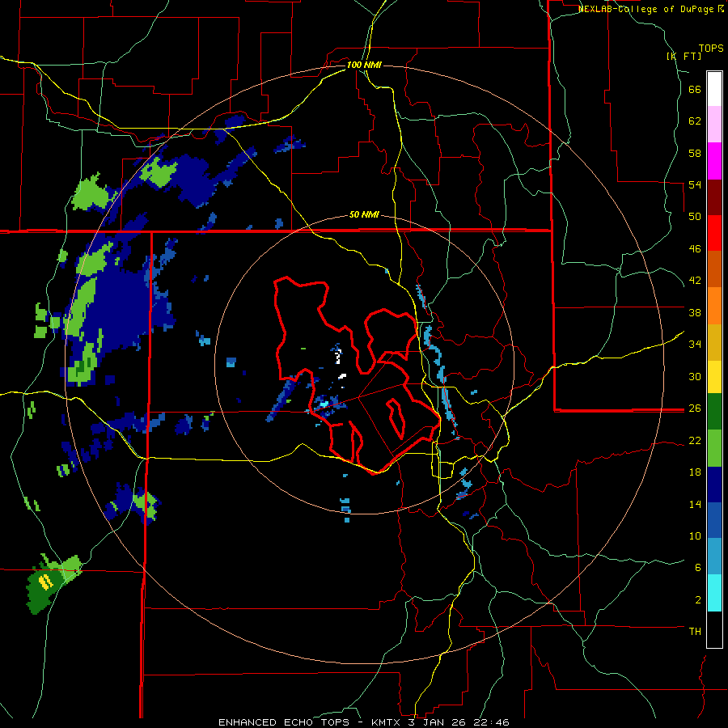Click the TOPS legend title
The image size is (728, 728).
pyautogui.click(x=711, y=49)
